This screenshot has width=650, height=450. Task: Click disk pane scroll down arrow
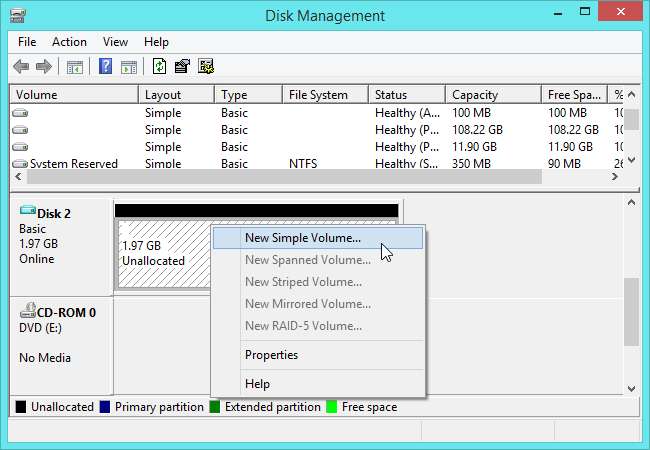[631, 389]
